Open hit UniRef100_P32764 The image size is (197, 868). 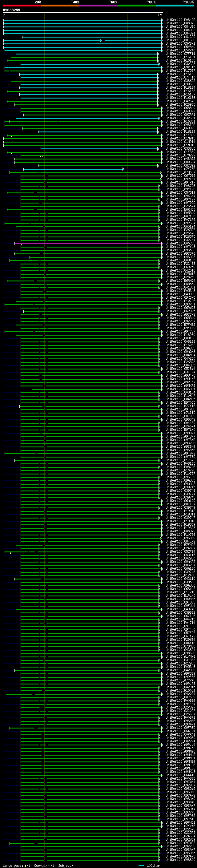pyautogui.click(x=180, y=240)
